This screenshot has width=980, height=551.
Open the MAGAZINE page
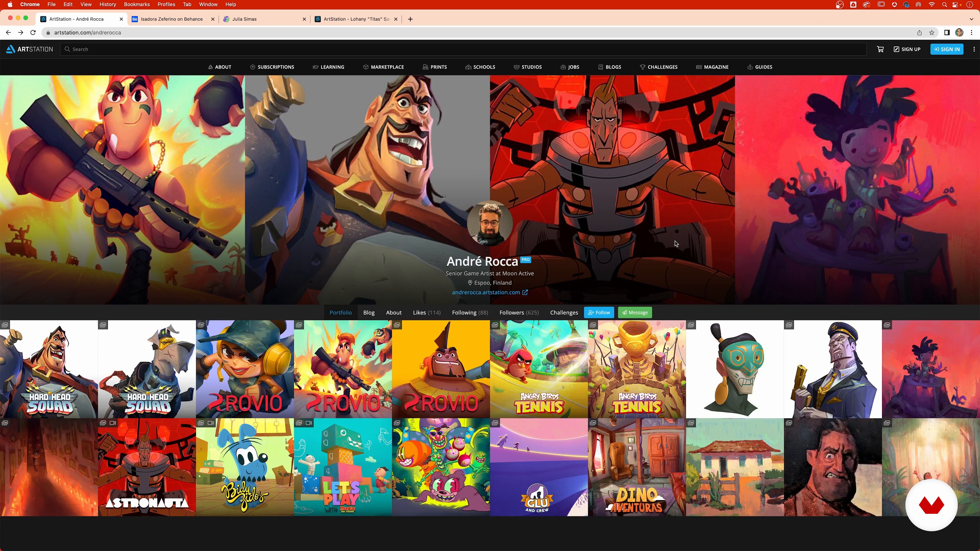pyautogui.click(x=713, y=67)
